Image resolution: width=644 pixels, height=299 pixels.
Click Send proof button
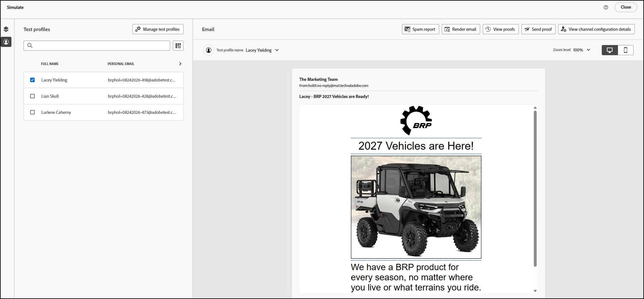click(538, 29)
